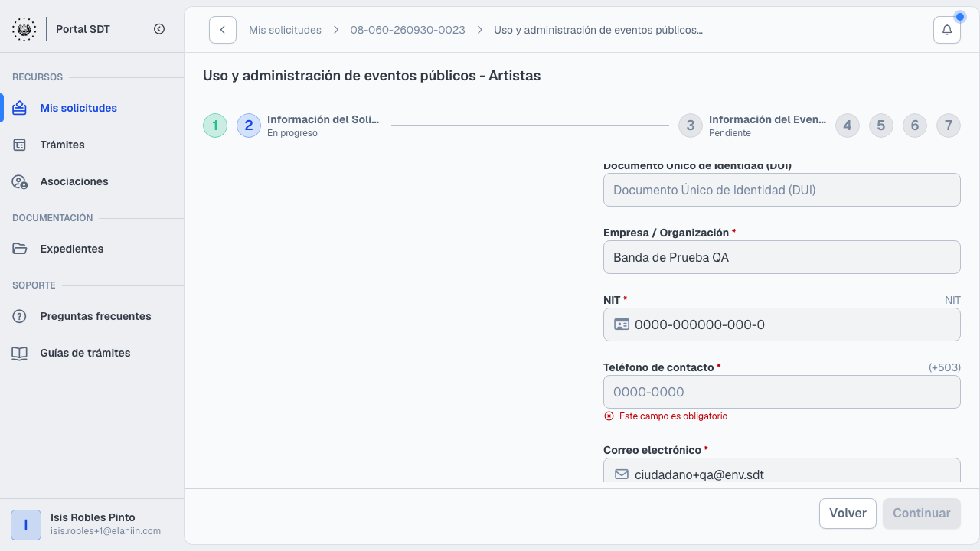The height and width of the screenshot is (551, 980).
Task: Click the Volver button
Action: (x=848, y=514)
